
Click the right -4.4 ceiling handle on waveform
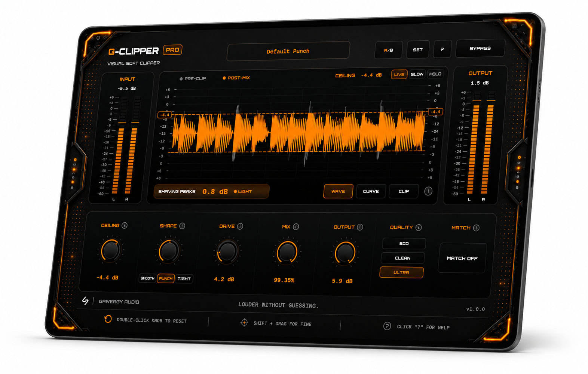(x=435, y=112)
